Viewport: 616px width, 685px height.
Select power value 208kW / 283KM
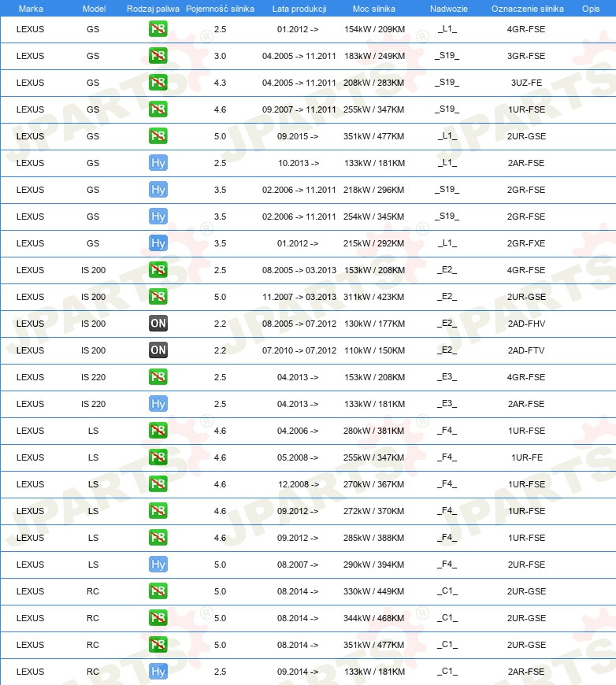[x=374, y=83]
